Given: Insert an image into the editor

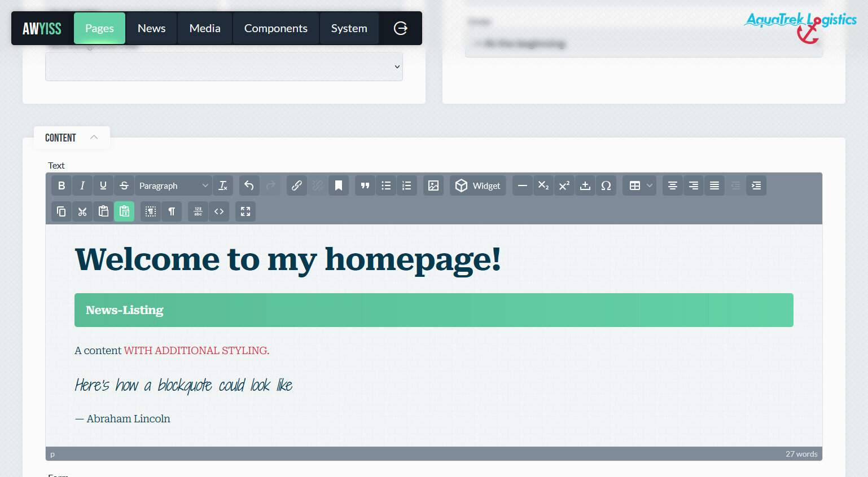Looking at the screenshot, I should [433, 185].
